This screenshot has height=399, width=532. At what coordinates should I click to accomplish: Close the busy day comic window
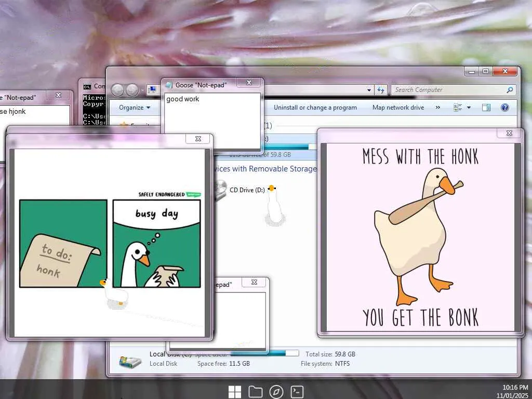coord(198,138)
